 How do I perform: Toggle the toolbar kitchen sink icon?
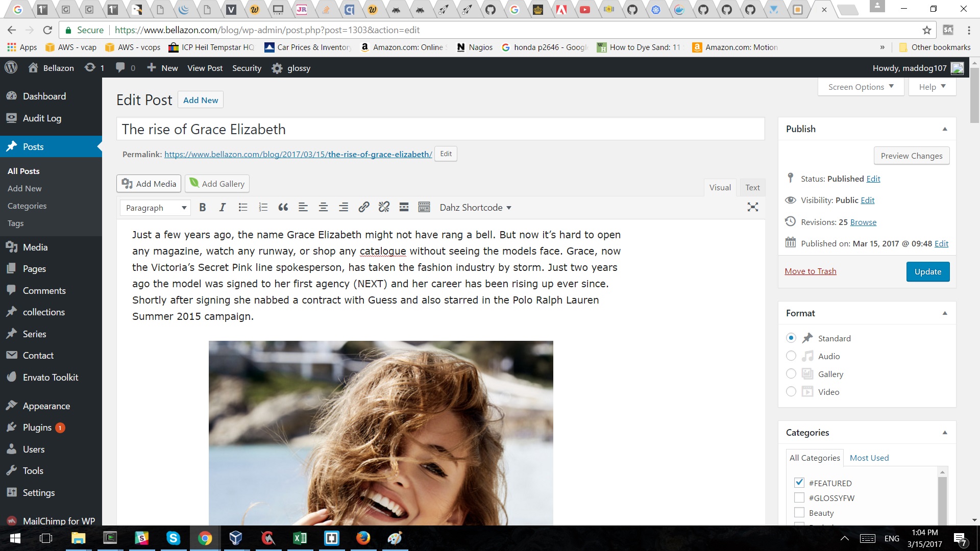point(424,207)
